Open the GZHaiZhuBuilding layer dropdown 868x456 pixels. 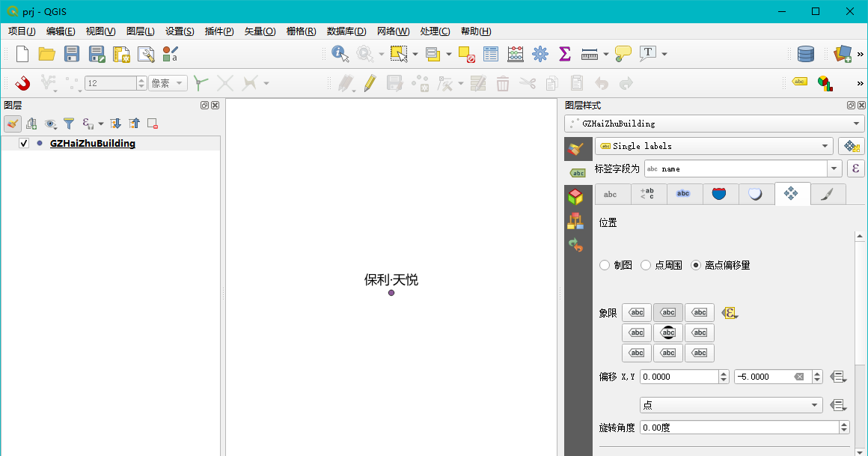click(x=714, y=124)
